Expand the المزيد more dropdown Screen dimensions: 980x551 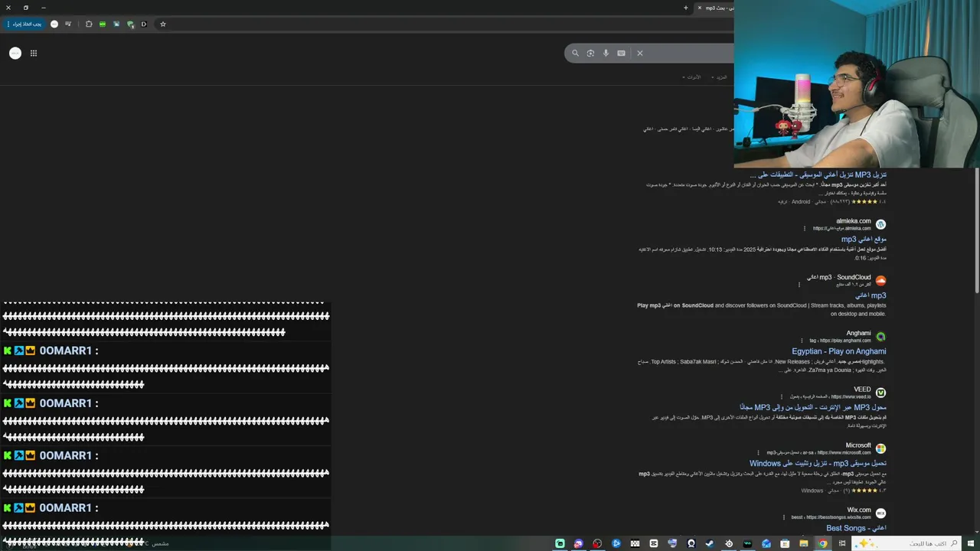720,77
